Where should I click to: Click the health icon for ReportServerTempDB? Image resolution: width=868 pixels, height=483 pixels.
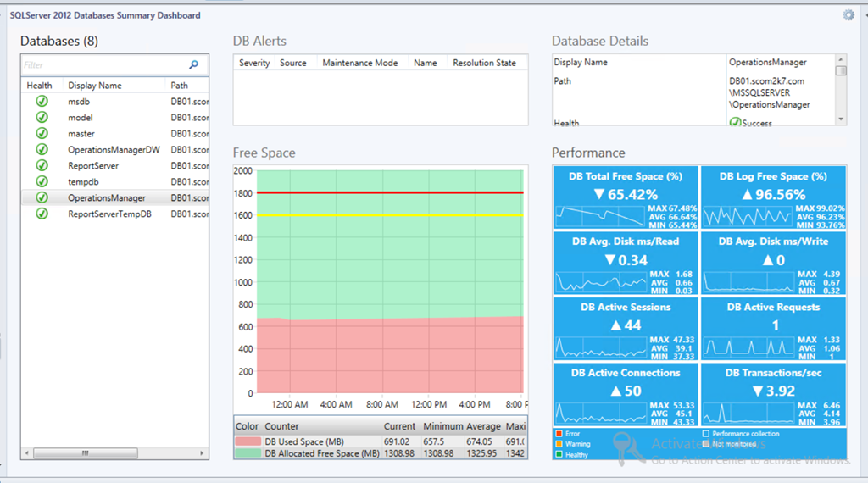click(42, 214)
